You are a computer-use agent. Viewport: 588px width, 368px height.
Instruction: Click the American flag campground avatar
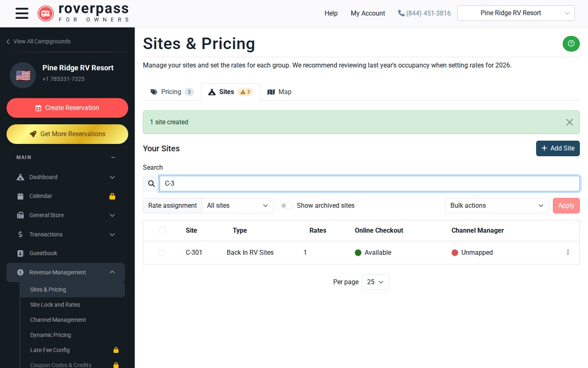tap(23, 75)
